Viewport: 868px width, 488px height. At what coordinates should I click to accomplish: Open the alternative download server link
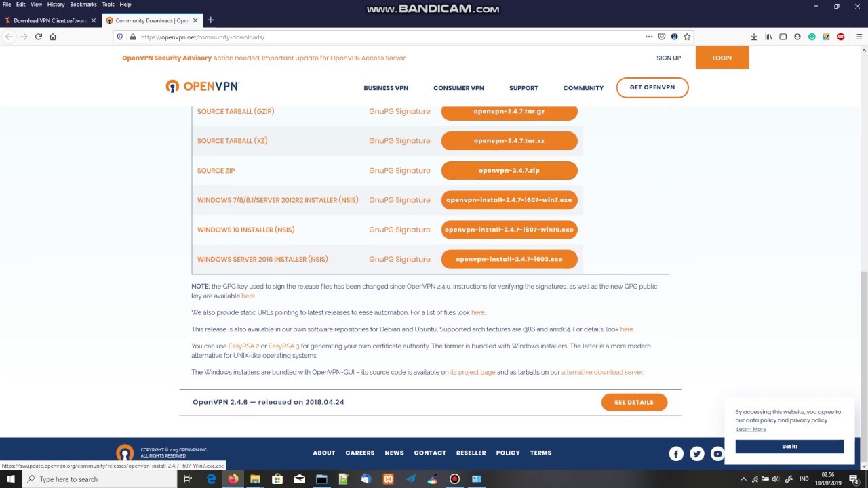pos(601,372)
